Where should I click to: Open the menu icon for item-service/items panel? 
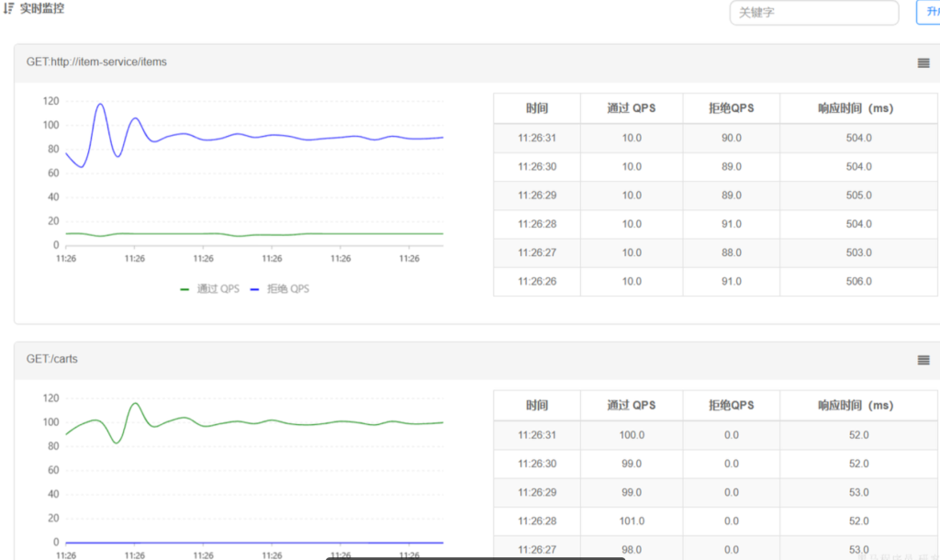pos(923,62)
